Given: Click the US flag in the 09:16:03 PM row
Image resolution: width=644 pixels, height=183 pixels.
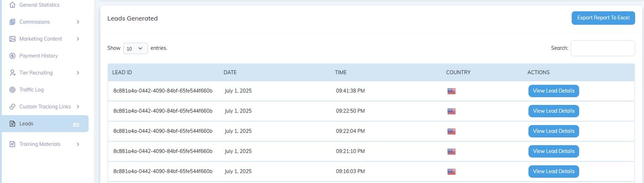Looking at the screenshot, I should point(451,172).
